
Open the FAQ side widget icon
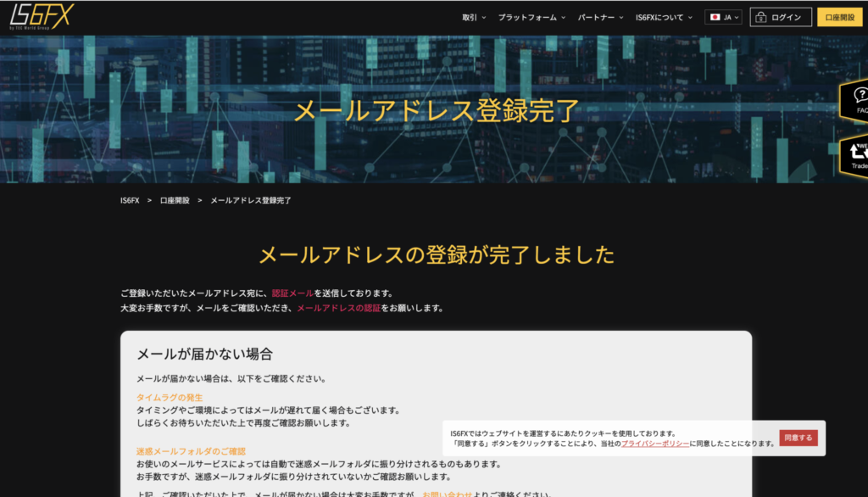pyautogui.click(x=856, y=100)
